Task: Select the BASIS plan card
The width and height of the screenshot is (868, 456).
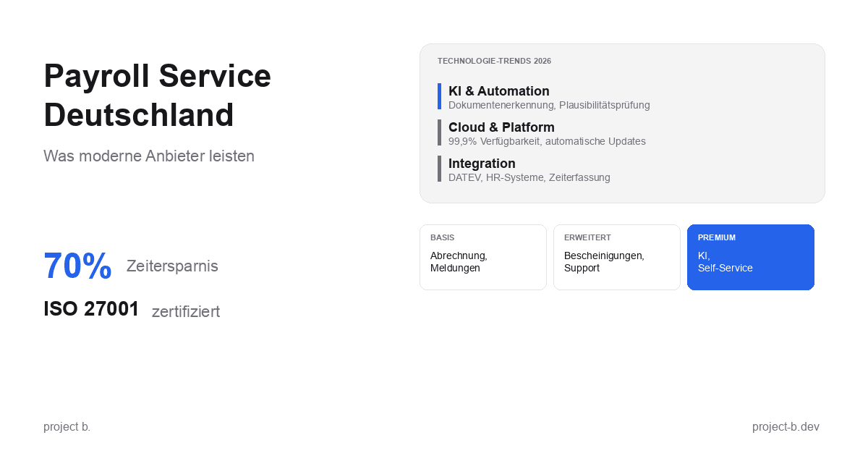Action: [483, 257]
